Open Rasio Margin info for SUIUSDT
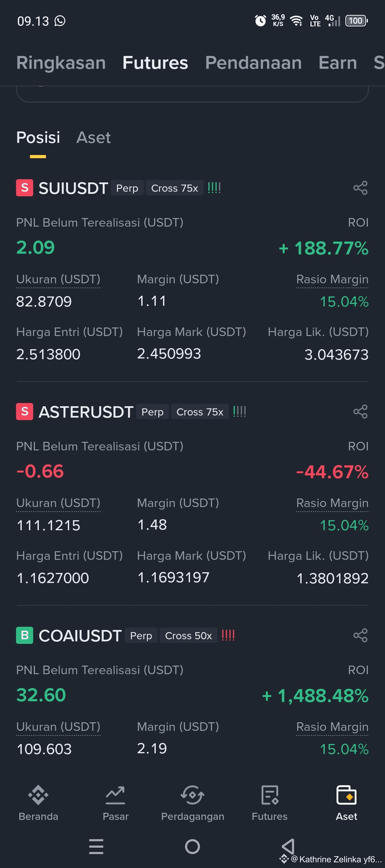 coord(332,279)
